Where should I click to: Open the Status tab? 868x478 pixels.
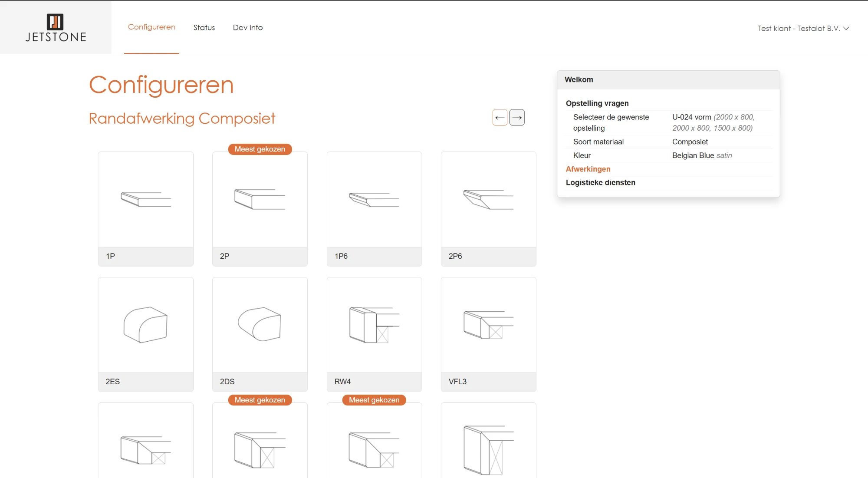click(x=204, y=27)
